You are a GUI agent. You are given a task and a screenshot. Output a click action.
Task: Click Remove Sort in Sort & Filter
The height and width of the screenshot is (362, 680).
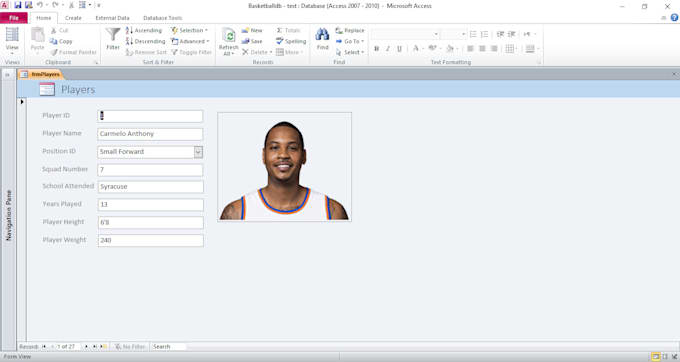click(146, 52)
